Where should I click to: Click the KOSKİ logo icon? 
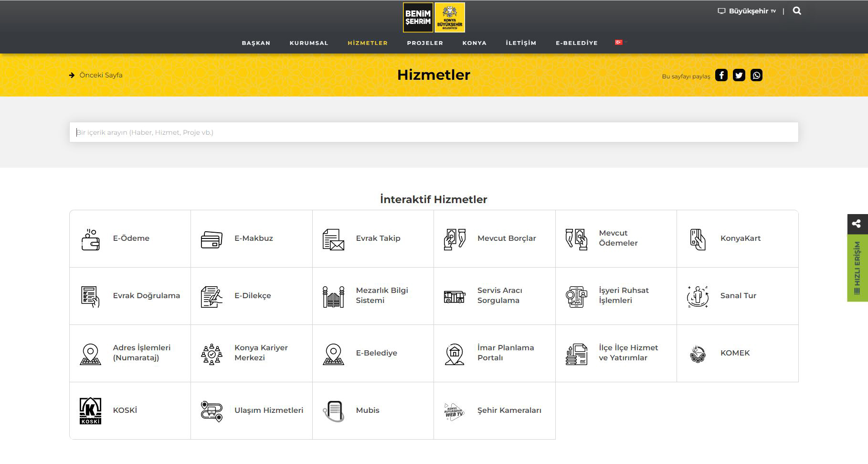(90, 411)
